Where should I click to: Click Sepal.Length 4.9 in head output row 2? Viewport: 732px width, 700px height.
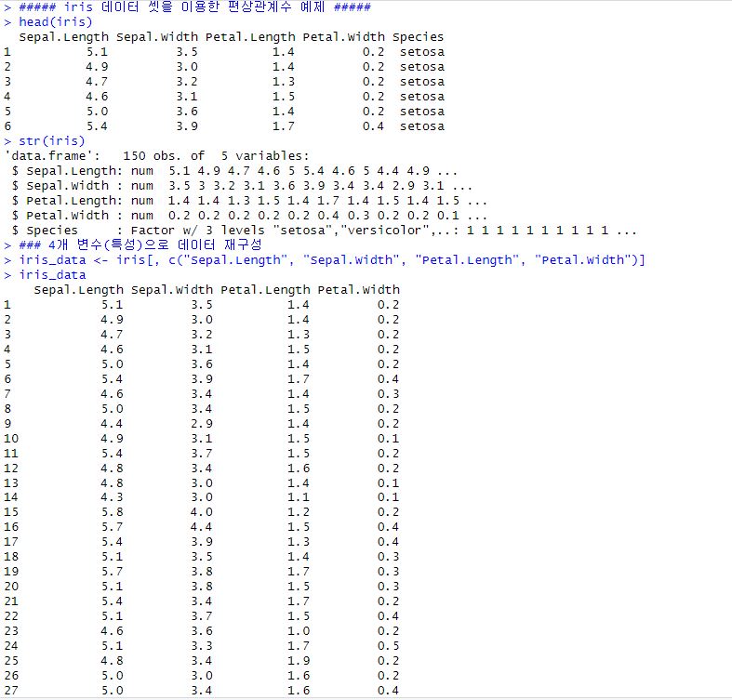(97, 67)
